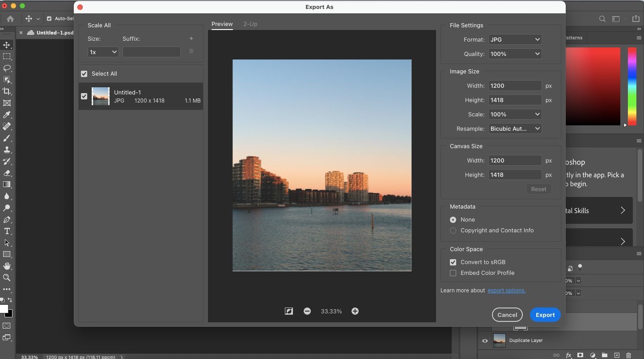Click the rainbow hue slider strip

click(x=632, y=86)
